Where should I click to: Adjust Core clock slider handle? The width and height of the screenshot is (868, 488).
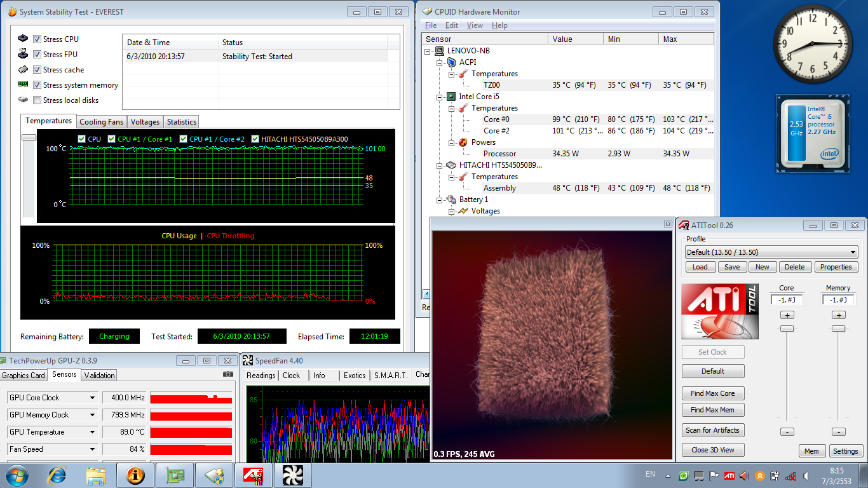coord(787,329)
